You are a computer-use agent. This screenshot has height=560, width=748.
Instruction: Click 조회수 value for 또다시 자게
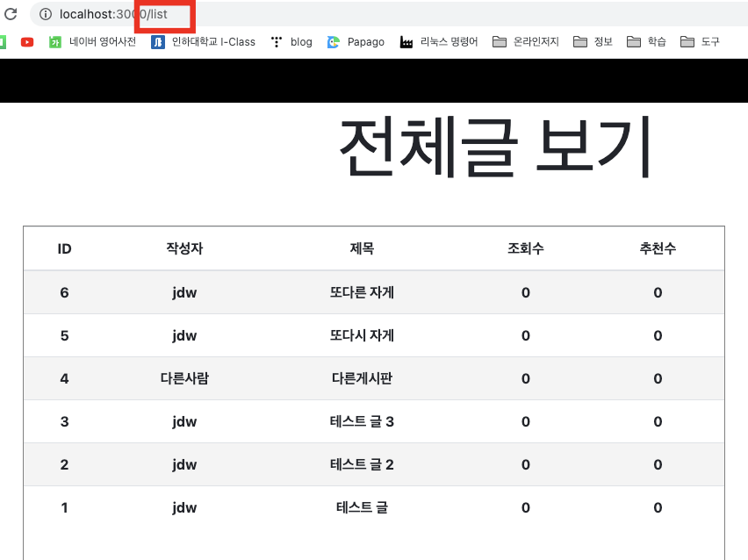click(526, 335)
